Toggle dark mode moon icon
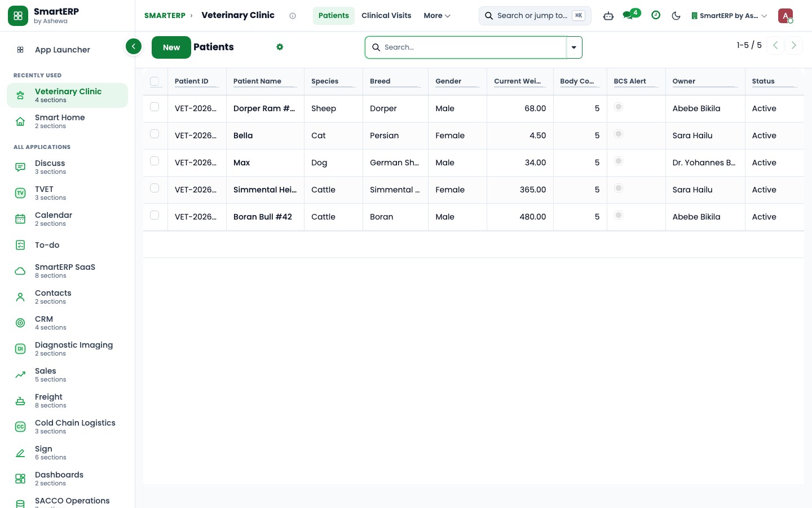Viewport: 812px width, 508px height. (x=676, y=16)
